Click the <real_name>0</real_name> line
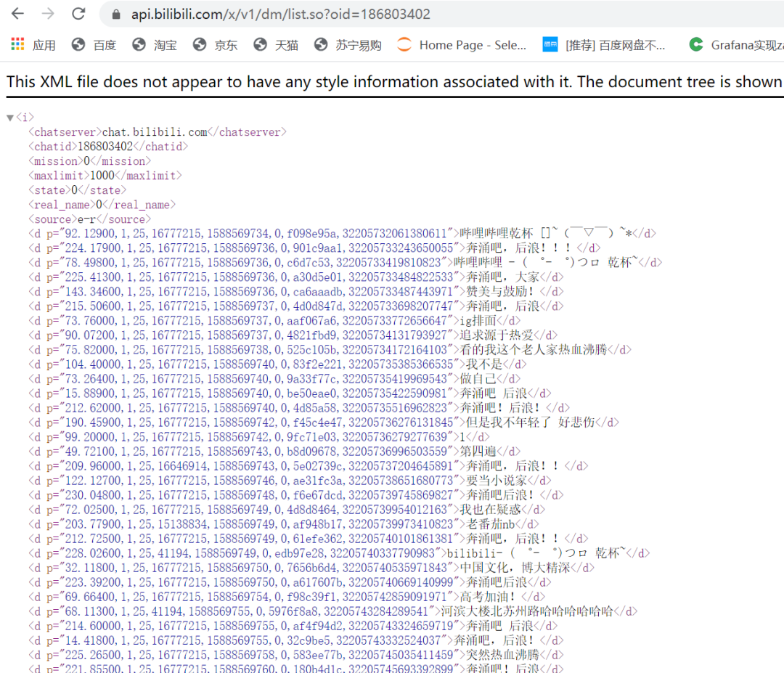The image size is (784, 673). pos(102,205)
